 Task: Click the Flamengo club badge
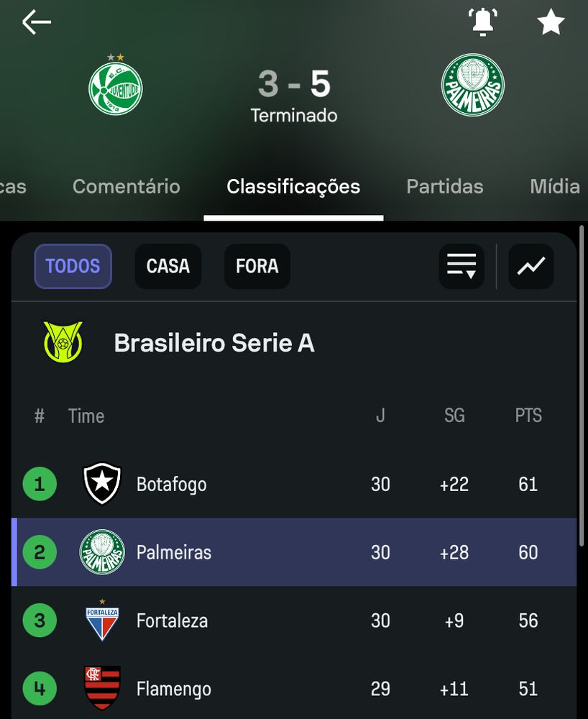coord(102,688)
